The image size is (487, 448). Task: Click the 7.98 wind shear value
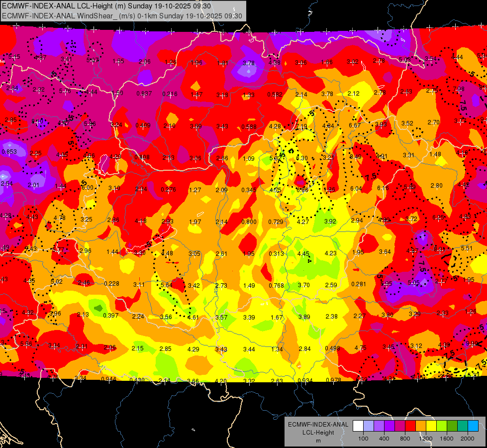pos(459,89)
